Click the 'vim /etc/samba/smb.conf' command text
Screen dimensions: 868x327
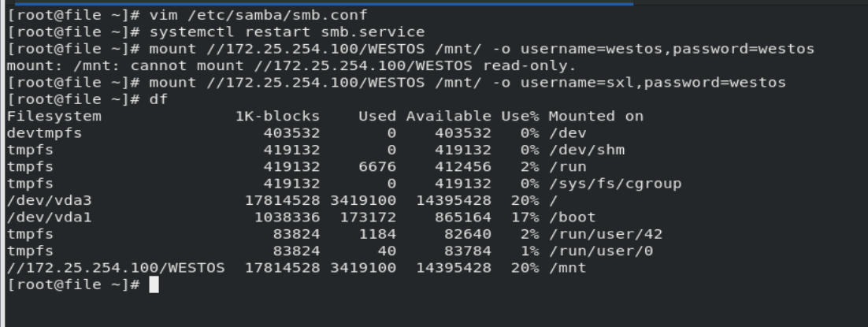(258, 16)
